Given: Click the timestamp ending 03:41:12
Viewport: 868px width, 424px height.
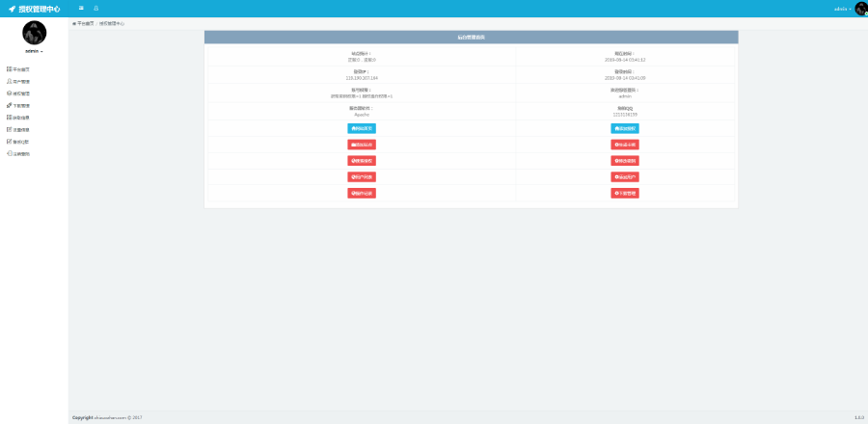Looking at the screenshot, I should tap(625, 60).
